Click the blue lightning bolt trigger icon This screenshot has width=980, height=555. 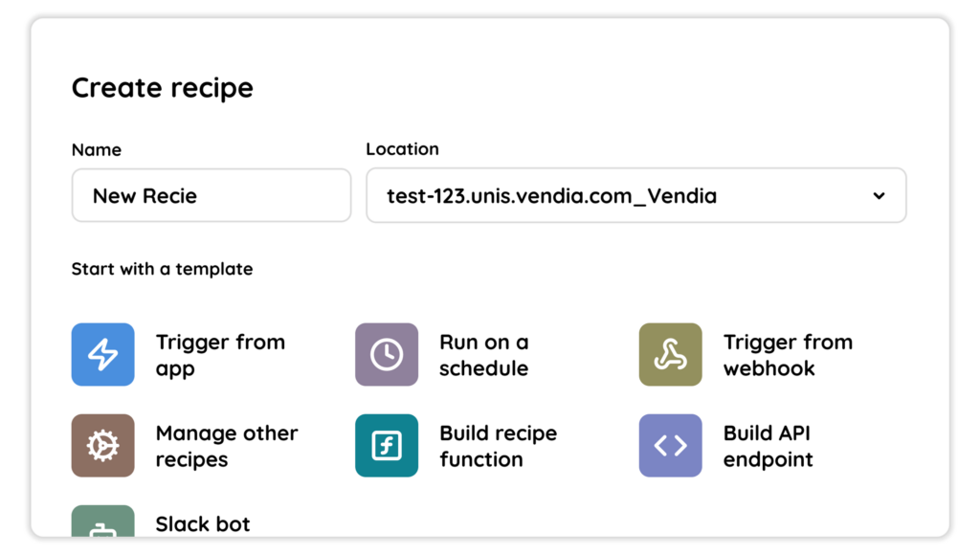(103, 354)
